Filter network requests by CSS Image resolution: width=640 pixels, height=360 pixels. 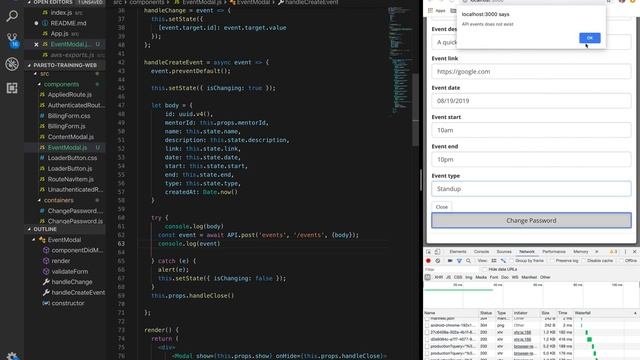(458, 277)
